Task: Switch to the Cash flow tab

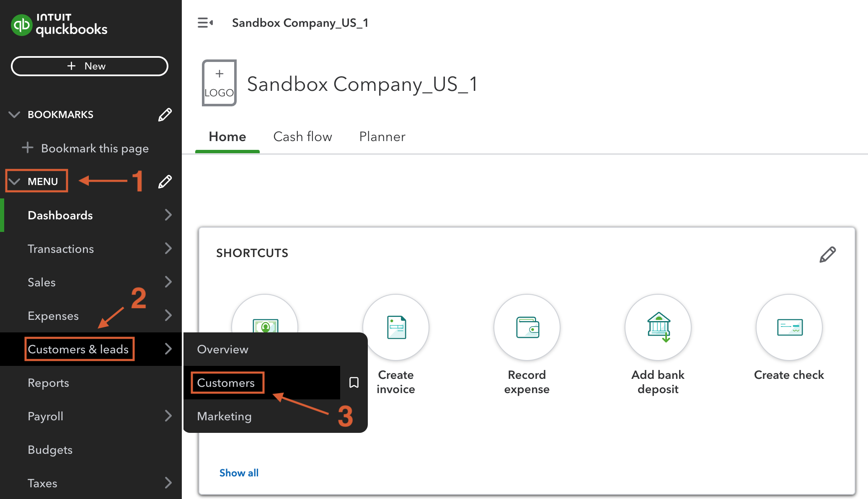Action: [302, 136]
